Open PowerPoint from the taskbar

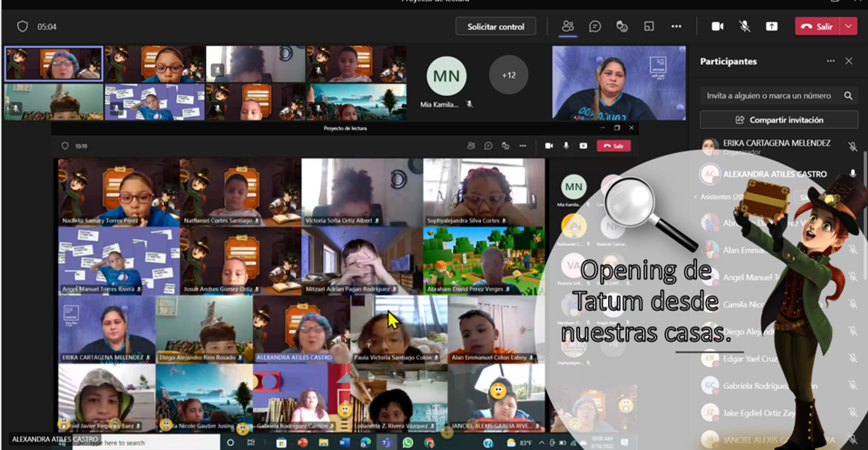click(x=302, y=443)
